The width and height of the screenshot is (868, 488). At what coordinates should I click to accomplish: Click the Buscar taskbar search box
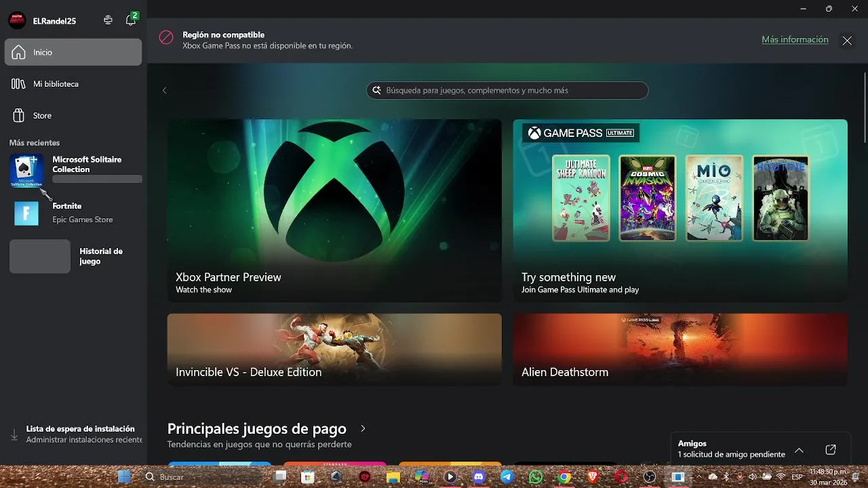pyautogui.click(x=200, y=477)
